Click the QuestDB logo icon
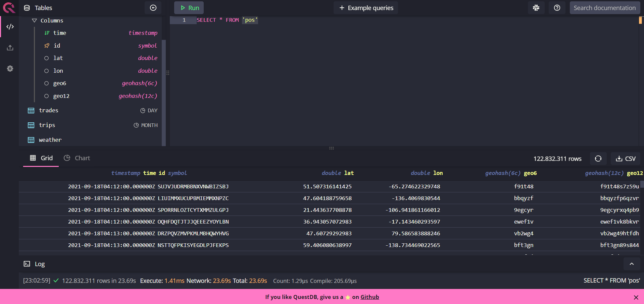 coord(9,8)
